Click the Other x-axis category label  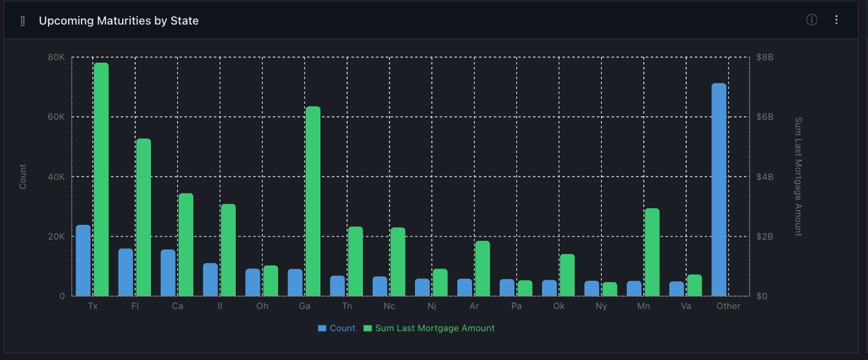click(728, 306)
